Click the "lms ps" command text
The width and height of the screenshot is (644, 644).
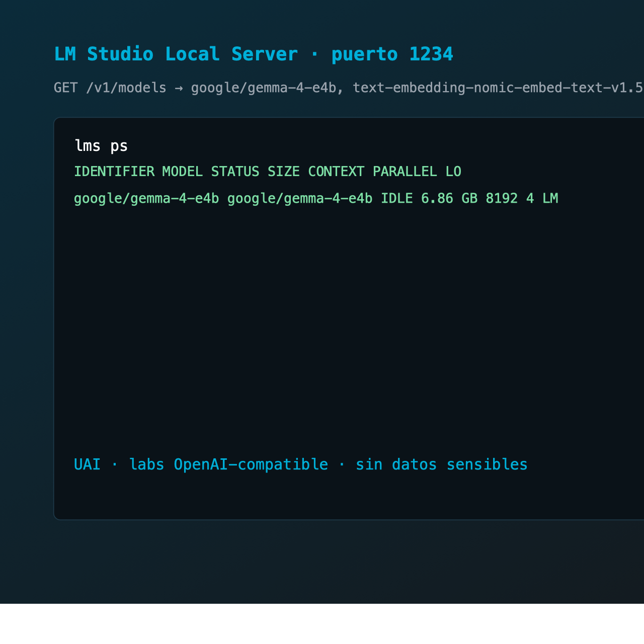(101, 146)
